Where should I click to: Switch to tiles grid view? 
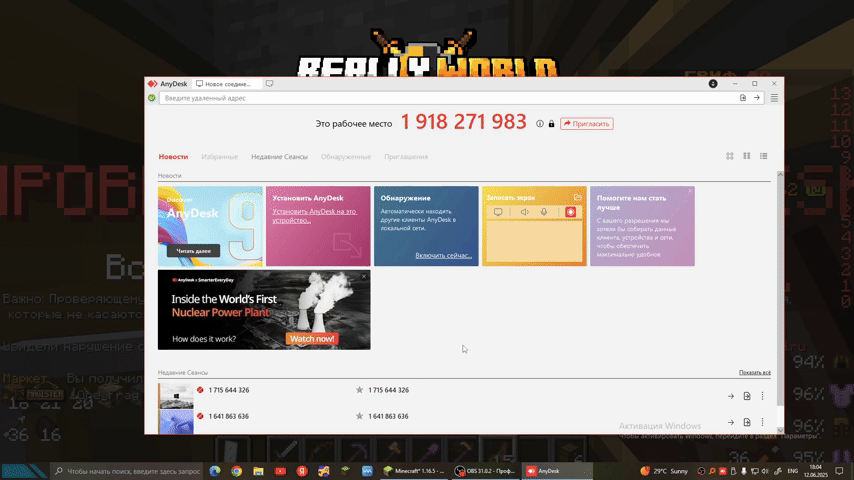pos(747,156)
